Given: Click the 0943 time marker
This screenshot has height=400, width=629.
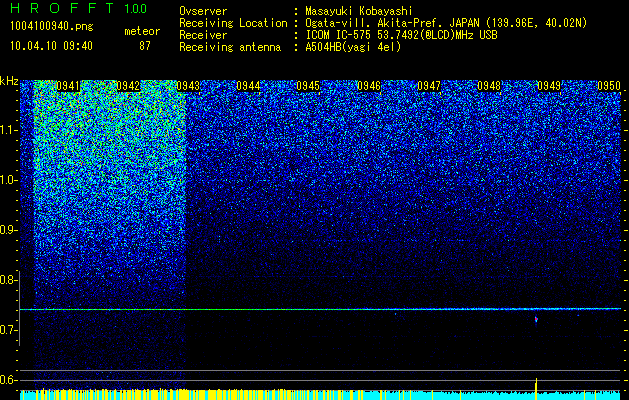Looking at the screenshot, I should pyautogui.click(x=188, y=86).
